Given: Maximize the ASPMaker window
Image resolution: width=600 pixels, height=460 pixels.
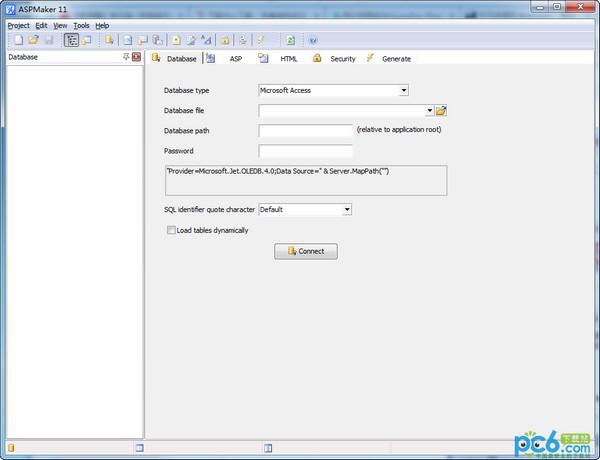Looking at the screenshot, I should (557, 7).
